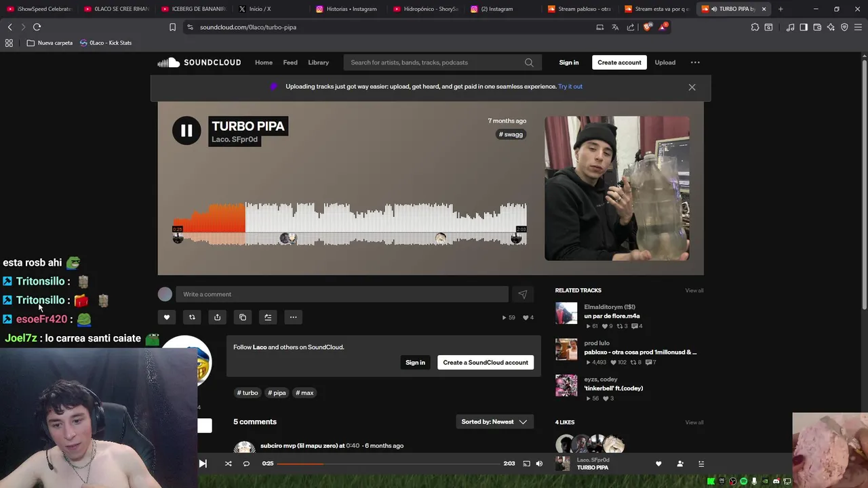This screenshot has height=488, width=868.
Task: Click the Upload link in the header
Action: click(665, 62)
